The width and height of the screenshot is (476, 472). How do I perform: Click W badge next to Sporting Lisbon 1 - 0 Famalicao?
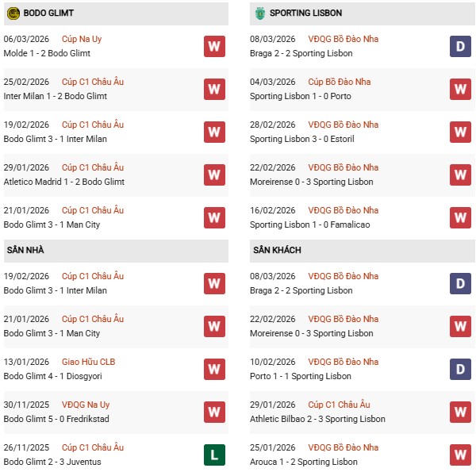click(x=461, y=217)
